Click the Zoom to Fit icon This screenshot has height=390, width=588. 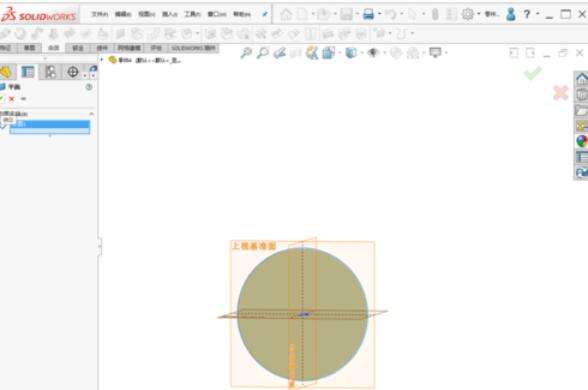[246, 53]
